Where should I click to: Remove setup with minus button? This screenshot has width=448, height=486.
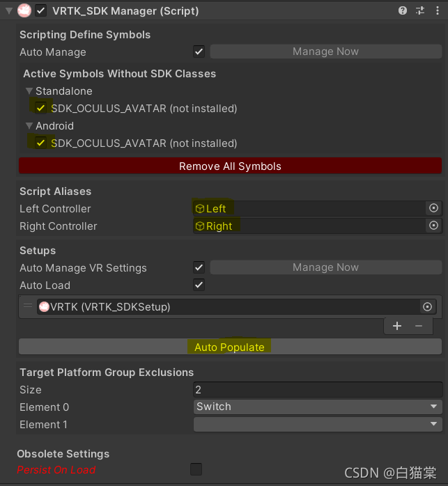pos(419,326)
